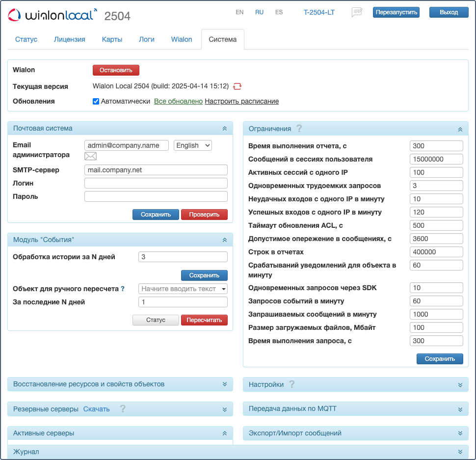This screenshot has height=460, width=476.
Task: Save mail system settings with Сохранить
Action: (156, 215)
